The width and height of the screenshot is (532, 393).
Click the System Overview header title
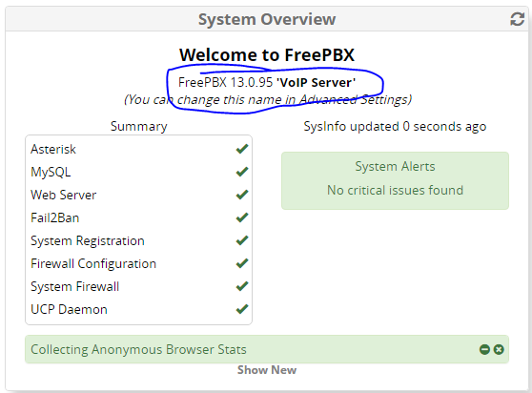click(x=267, y=19)
